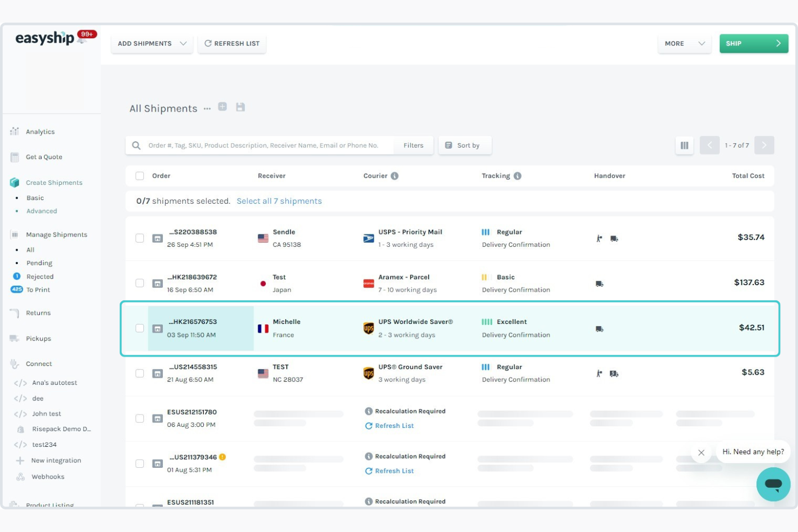Open the More dropdown menu
The height and width of the screenshot is (532, 798).
click(685, 44)
